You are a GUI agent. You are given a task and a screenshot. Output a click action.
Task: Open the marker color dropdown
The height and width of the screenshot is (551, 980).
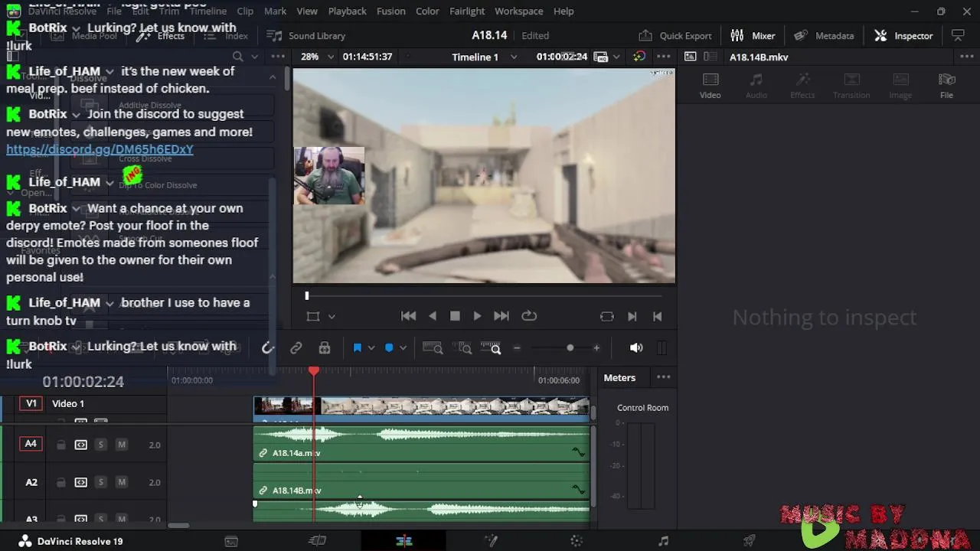click(x=403, y=348)
